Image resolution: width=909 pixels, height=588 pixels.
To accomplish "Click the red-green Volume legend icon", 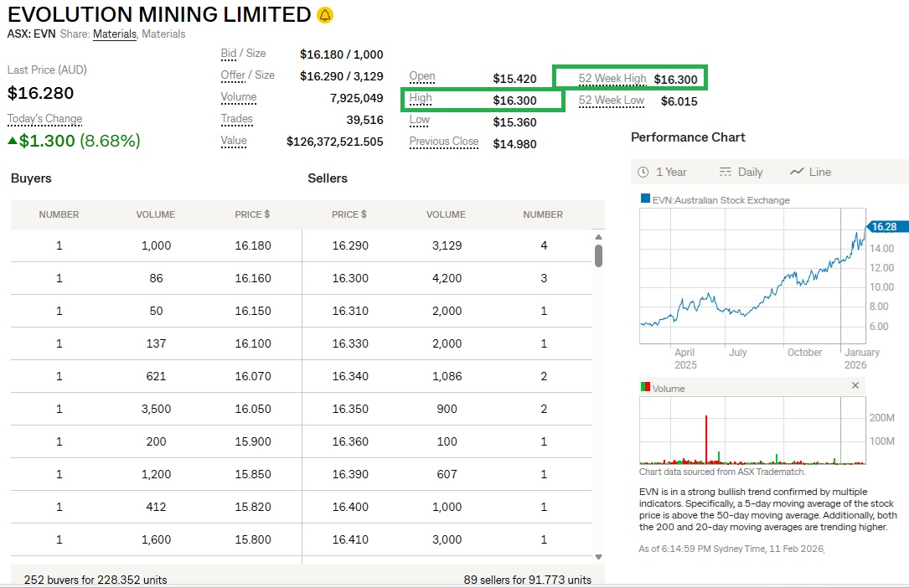I will [645, 388].
